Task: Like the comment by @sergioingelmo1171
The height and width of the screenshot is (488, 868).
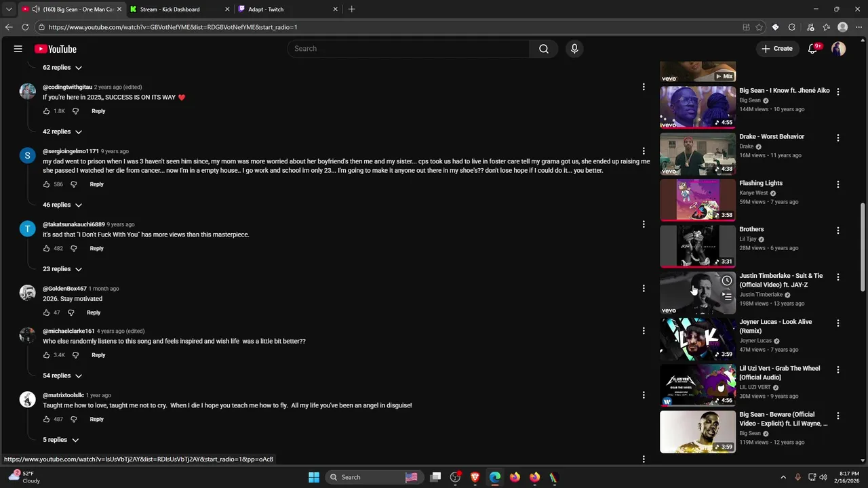Action: tap(46, 184)
